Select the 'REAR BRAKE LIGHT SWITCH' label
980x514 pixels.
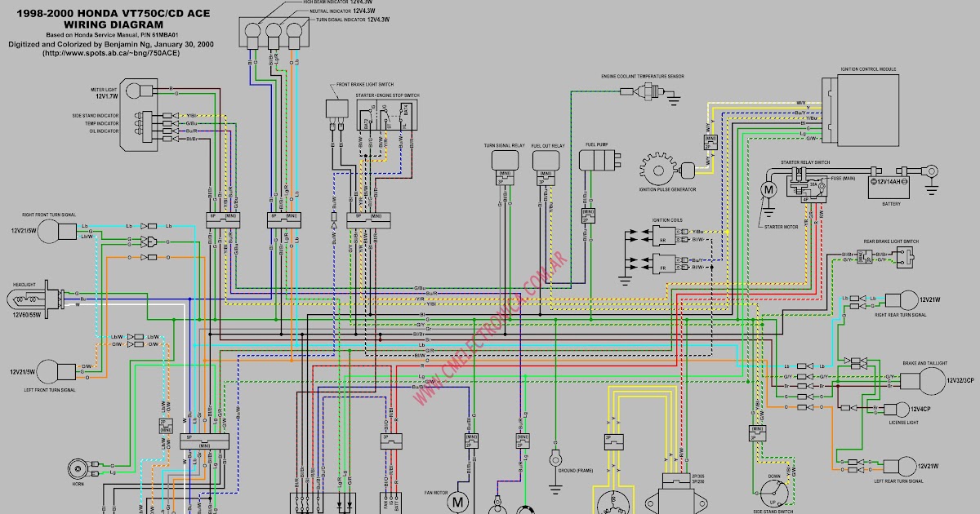point(890,241)
